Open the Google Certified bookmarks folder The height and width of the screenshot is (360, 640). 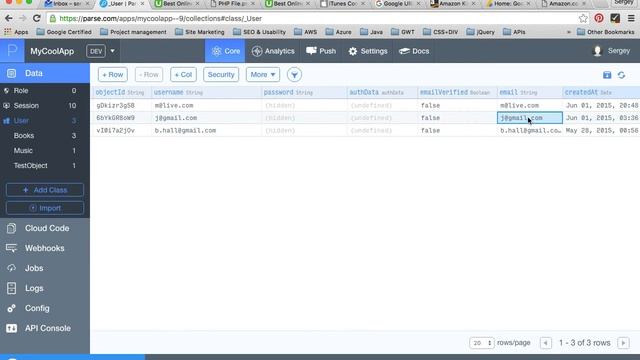pos(64,32)
